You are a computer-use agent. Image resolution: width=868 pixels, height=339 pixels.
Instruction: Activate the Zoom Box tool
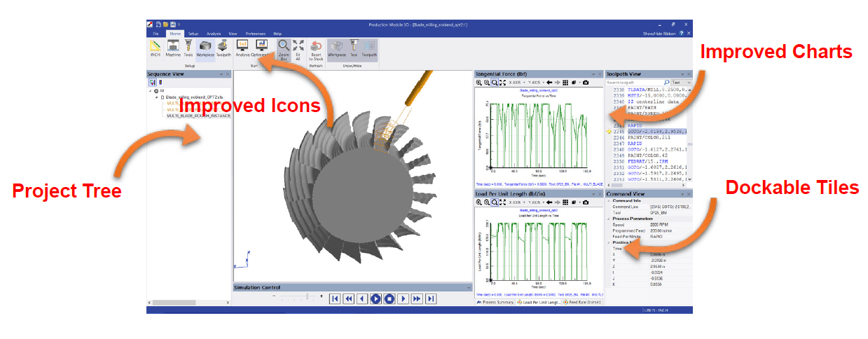283,50
